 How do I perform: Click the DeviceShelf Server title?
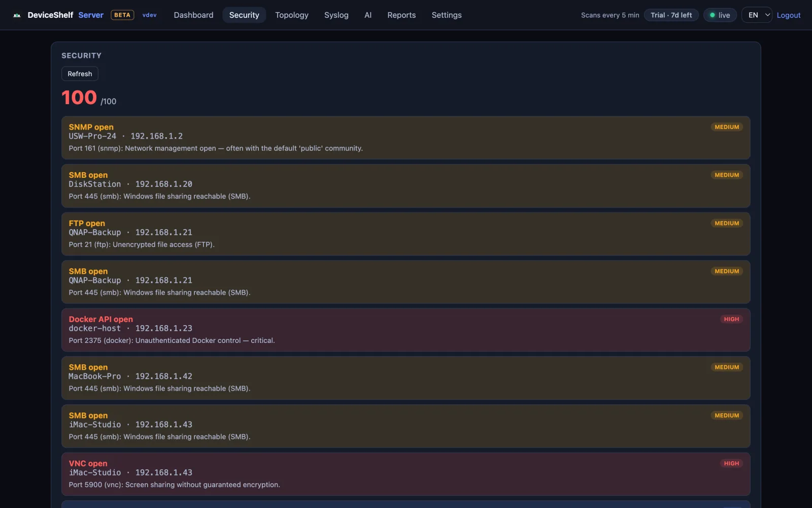click(65, 15)
